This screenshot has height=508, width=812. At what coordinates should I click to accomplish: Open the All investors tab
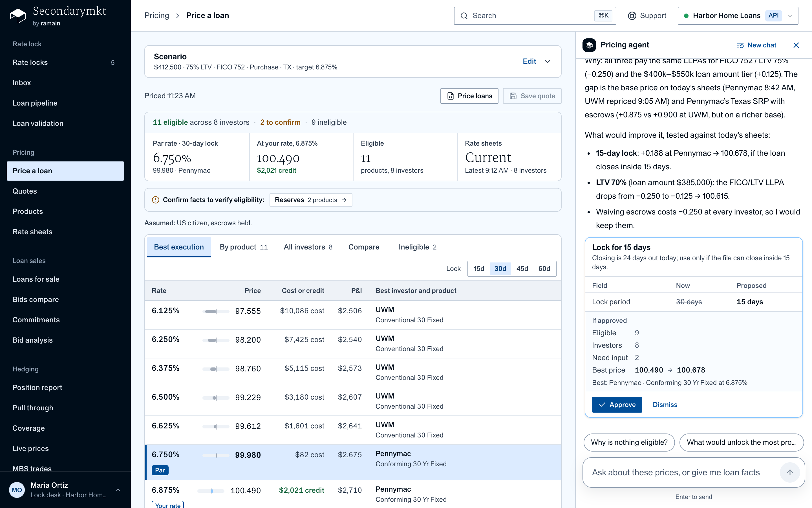[x=308, y=247]
